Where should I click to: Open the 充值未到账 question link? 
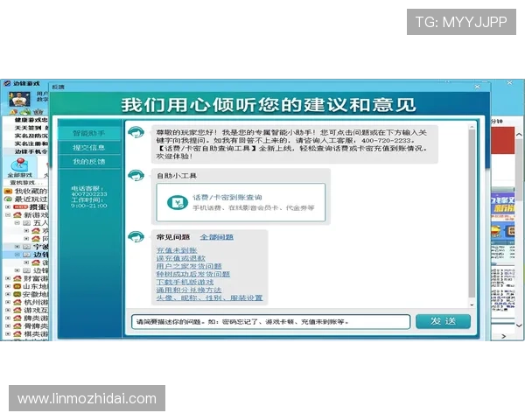click(x=177, y=250)
